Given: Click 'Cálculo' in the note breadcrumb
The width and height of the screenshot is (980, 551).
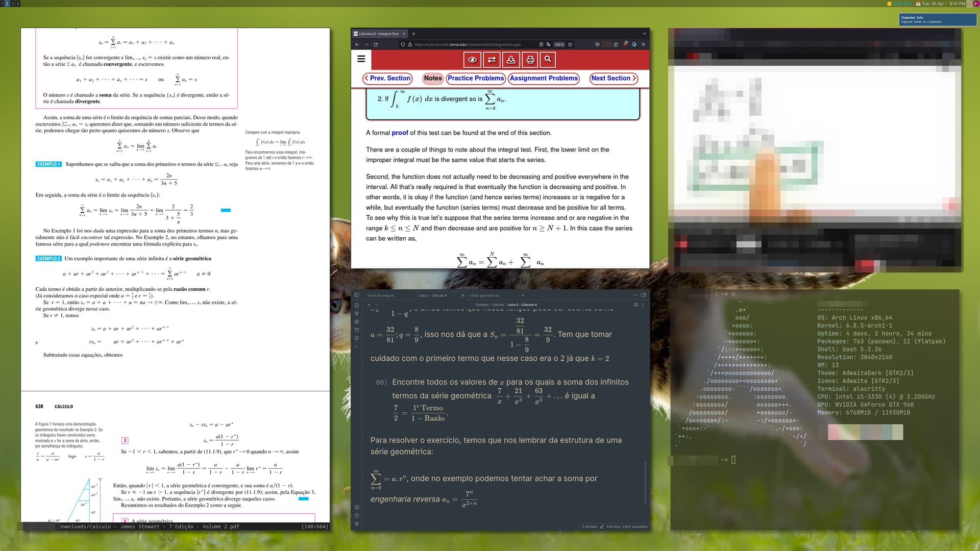Looking at the screenshot, I should [498, 305].
